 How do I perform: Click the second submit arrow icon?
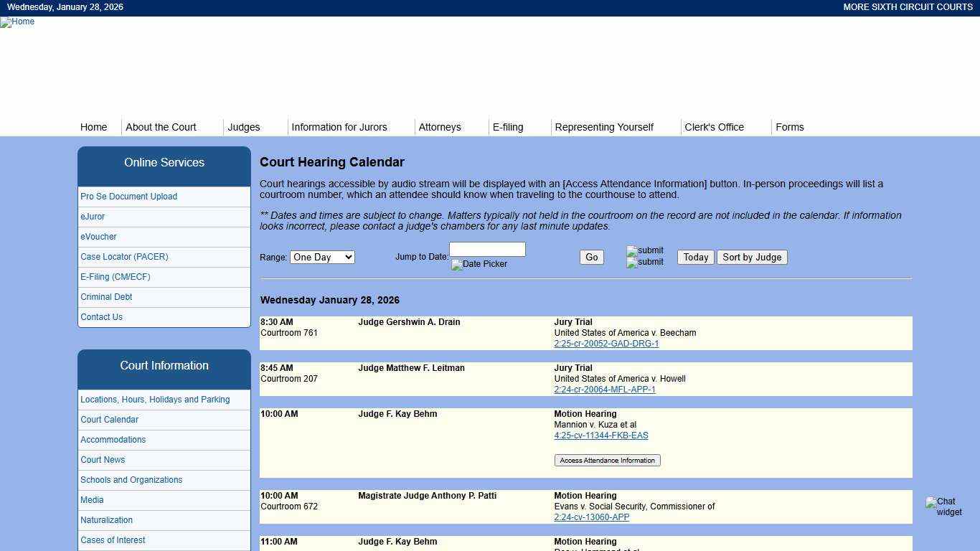tap(644, 262)
